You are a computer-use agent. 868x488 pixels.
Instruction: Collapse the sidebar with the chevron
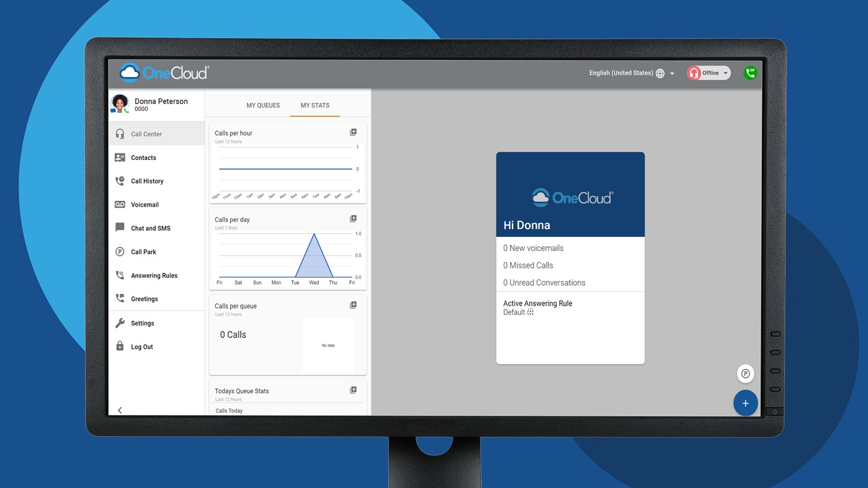pyautogui.click(x=120, y=410)
